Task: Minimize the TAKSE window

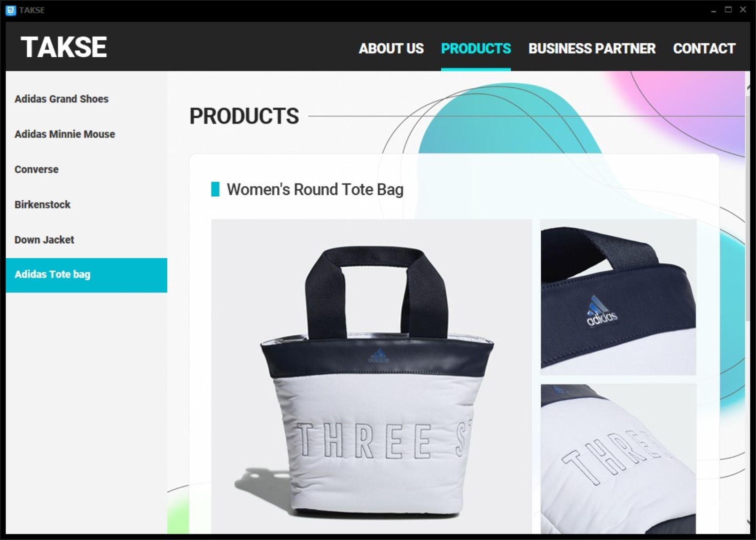Action: tap(713, 9)
